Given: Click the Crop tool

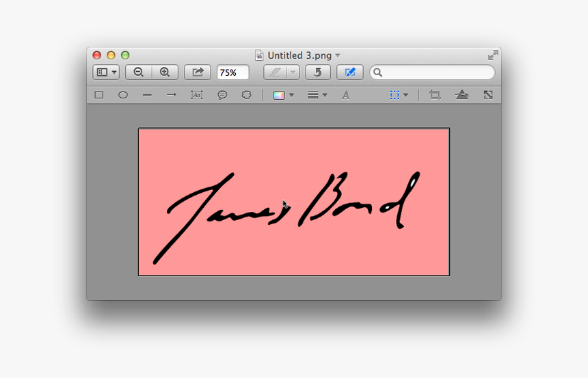Looking at the screenshot, I should click(x=435, y=95).
